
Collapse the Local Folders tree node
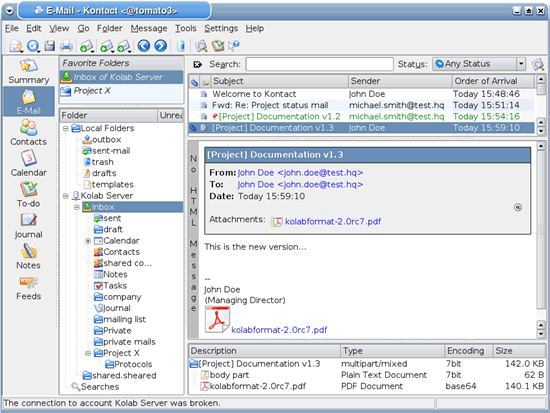[66, 129]
